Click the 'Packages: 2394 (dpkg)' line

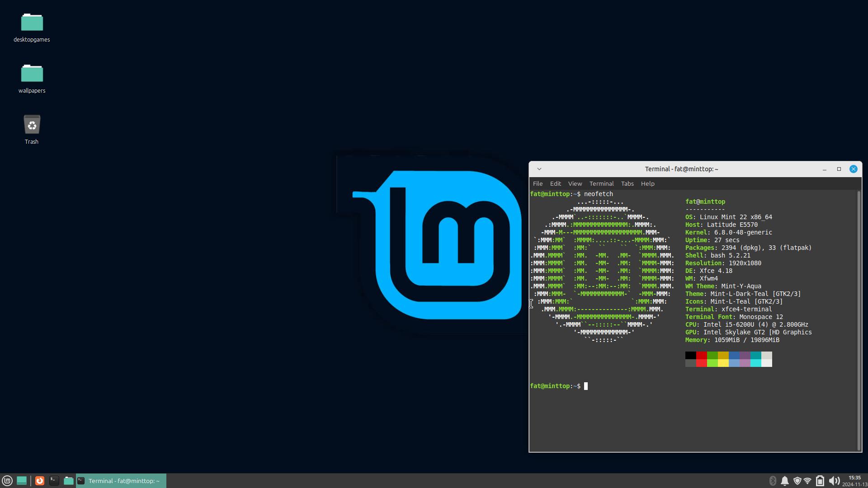(x=749, y=248)
